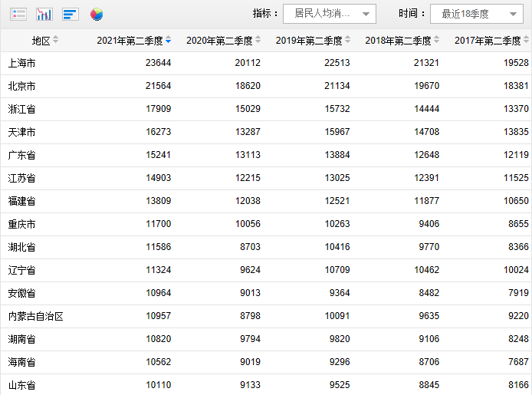This screenshot has height=395, width=532.
Task: Sort by 2018年第二季度 column arrows
Action: tap(437, 40)
